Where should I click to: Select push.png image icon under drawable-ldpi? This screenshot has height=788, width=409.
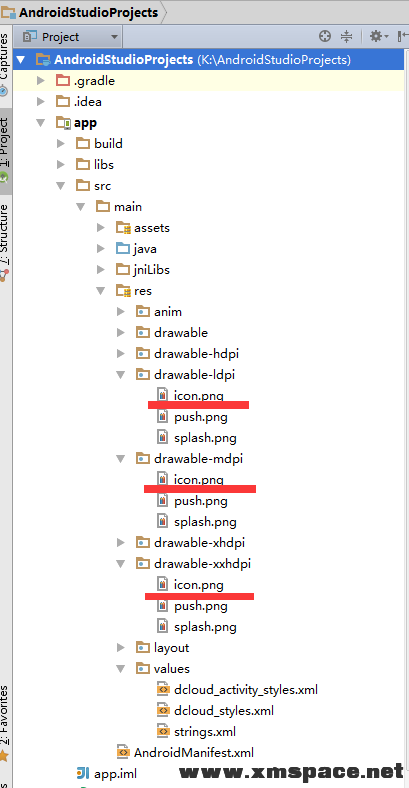pos(162,417)
